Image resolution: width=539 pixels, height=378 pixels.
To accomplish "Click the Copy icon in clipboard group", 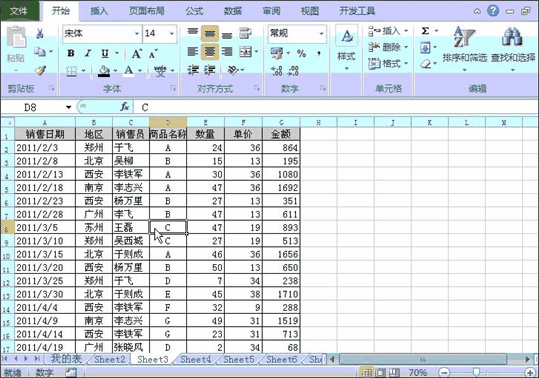I will pyautogui.click(x=40, y=52).
